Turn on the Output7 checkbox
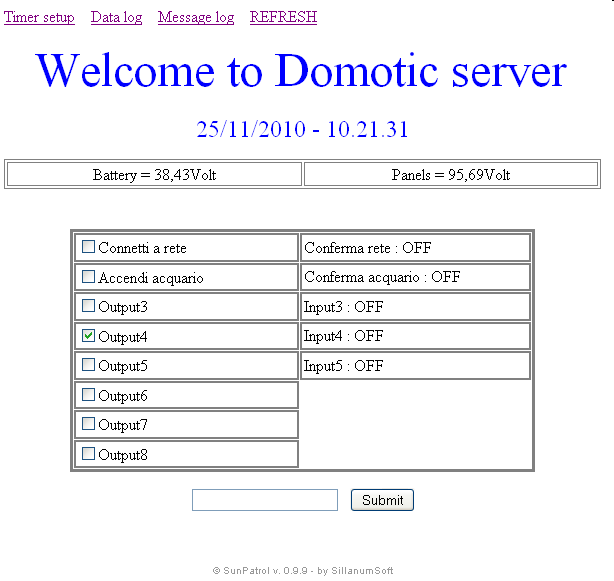This screenshot has width=614, height=581. click(x=89, y=424)
